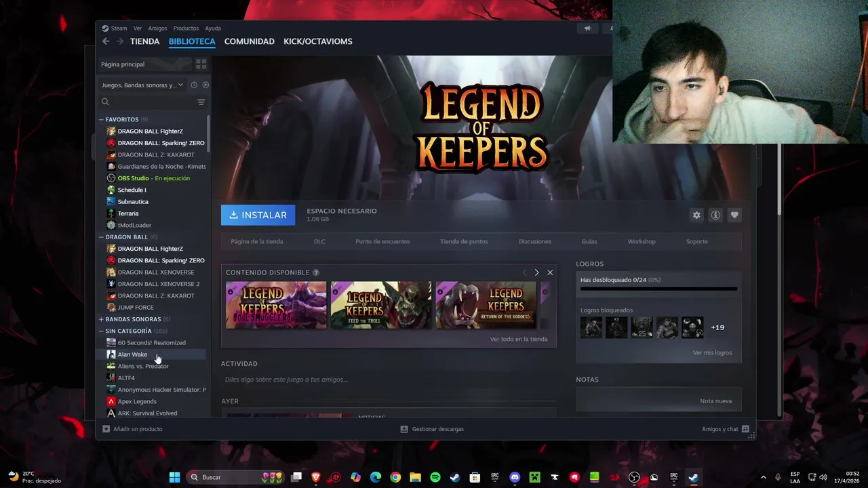Go forward with the Steam forward arrow
The image size is (868, 488).
(x=120, y=41)
